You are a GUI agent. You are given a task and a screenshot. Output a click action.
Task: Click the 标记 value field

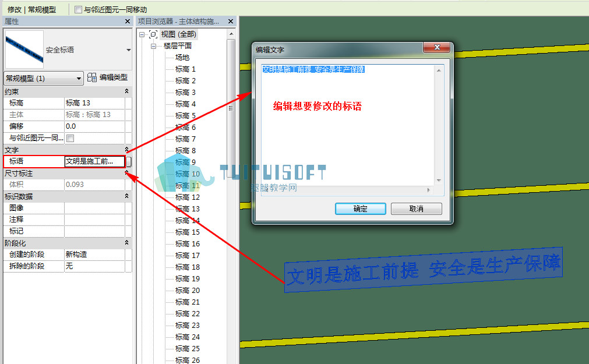[x=94, y=231]
